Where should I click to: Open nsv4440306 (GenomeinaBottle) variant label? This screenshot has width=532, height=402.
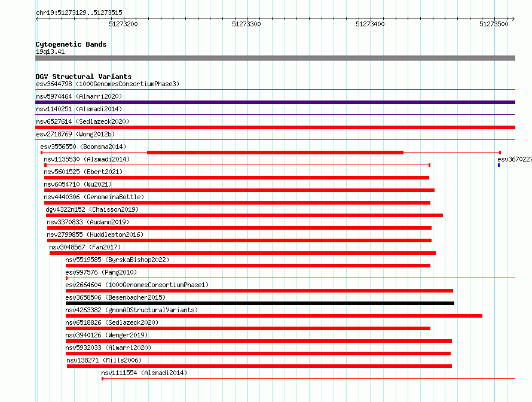point(94,197)
